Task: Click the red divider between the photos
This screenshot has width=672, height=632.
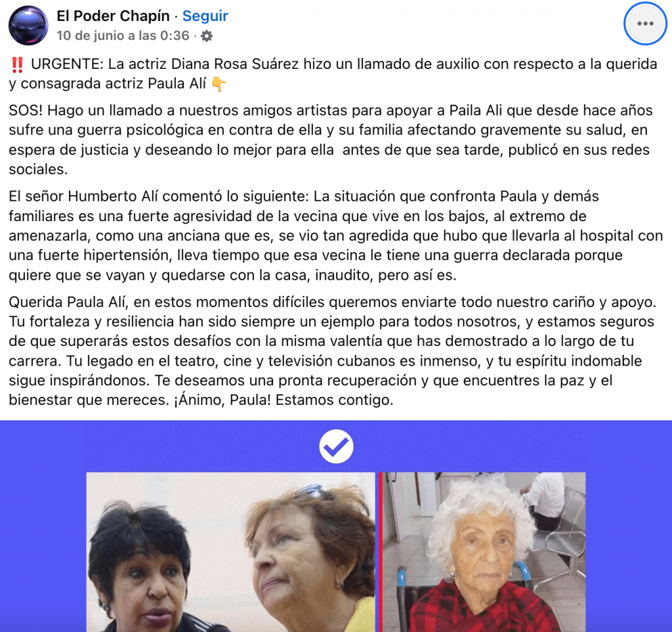Action: click(380, 552)
